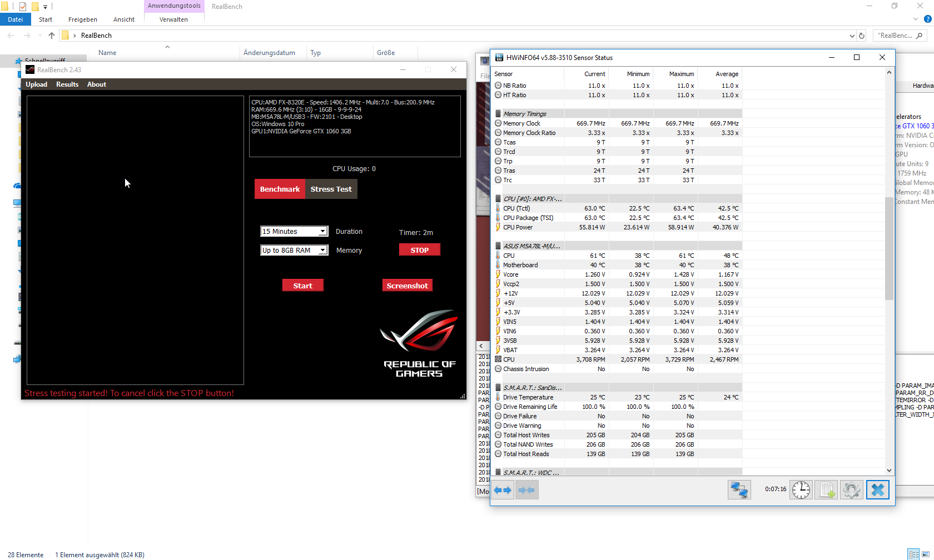Click RealBench title bar app icon
934x560 pixels.
tap(30, 69)
